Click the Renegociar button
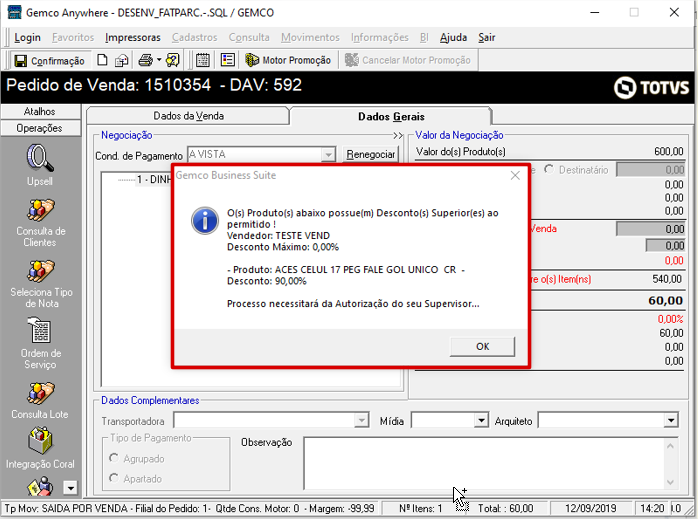Viewport: 698px width, 519px height. point(370,154)
